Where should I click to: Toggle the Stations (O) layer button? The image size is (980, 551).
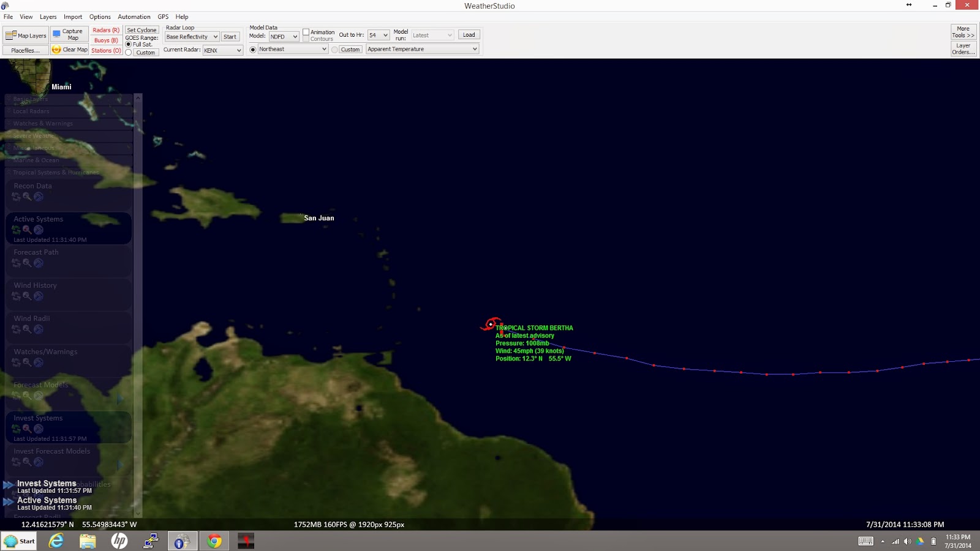[106, 51]
